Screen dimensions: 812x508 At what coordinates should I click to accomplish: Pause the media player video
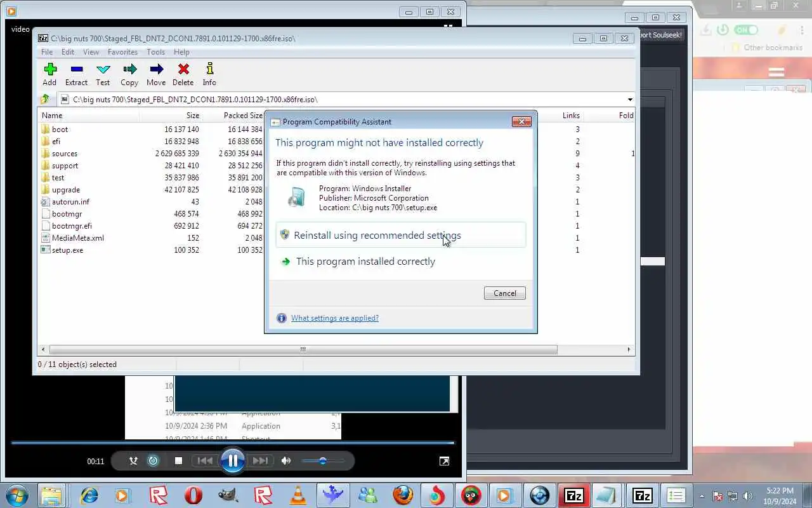233,460
